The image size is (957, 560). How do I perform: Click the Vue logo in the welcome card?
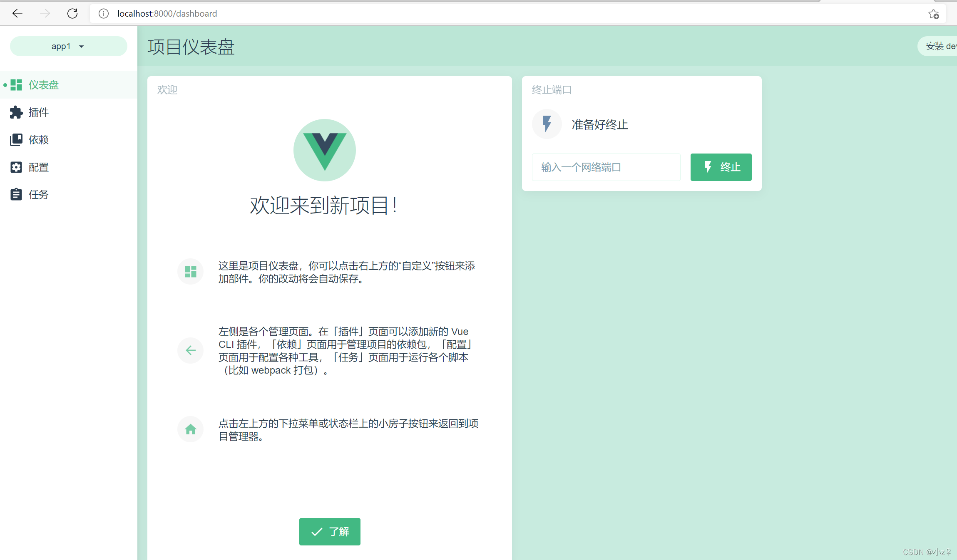[x=324, y=150]
